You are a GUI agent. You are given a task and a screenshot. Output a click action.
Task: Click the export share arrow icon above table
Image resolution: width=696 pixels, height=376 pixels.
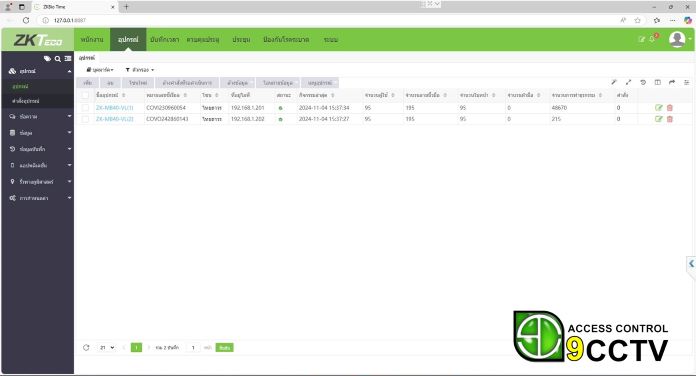tap(672, 83)
